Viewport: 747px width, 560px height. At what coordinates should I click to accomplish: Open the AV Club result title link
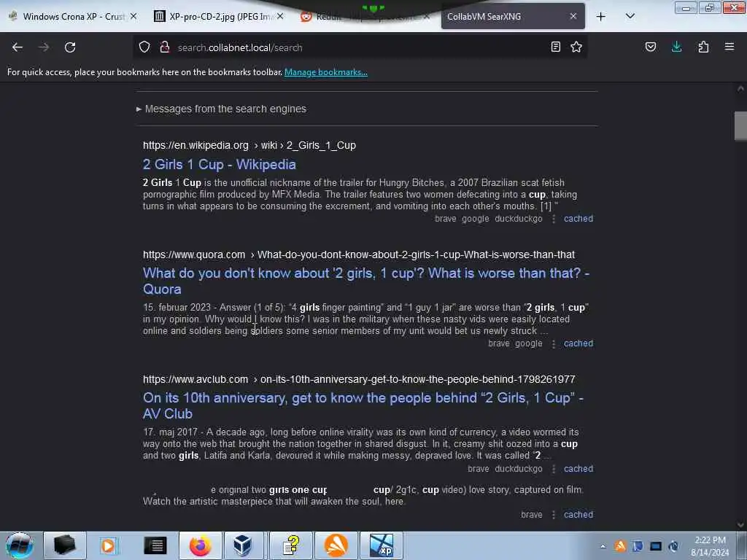click(x=363, y=405)
